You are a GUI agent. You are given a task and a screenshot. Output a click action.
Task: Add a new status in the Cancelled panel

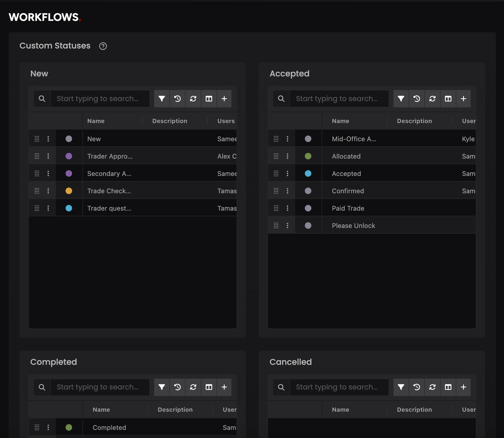point(463,387)
